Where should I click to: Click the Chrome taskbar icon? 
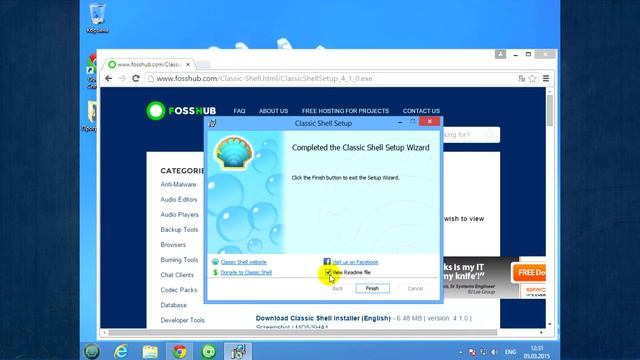179,351
